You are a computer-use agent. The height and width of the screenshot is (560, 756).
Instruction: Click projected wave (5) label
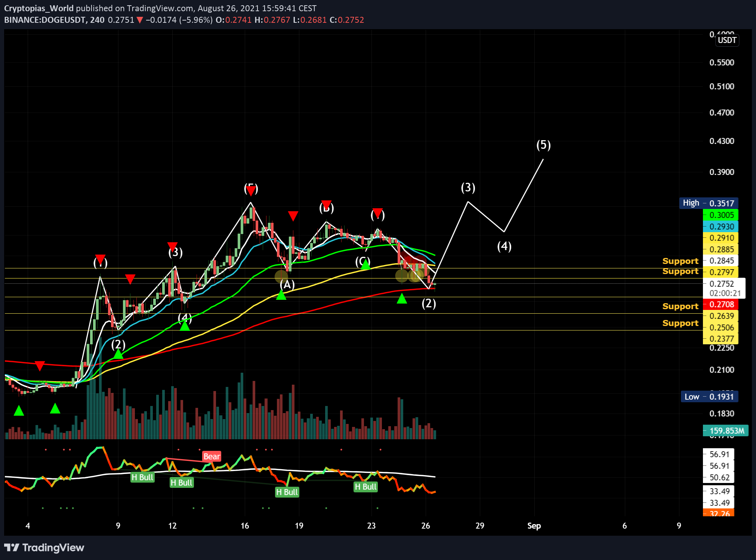tap(543, 145)
